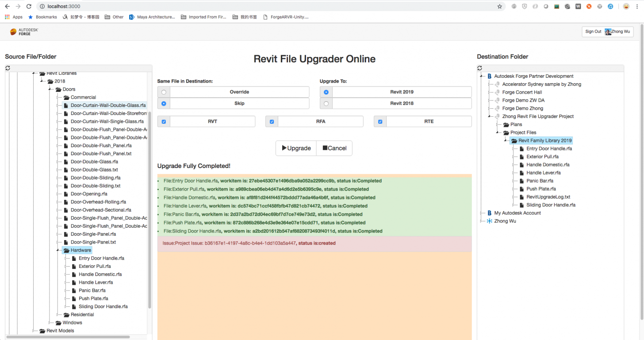Screen dimensions: 644x340
Task: Select the Revit 2019 radio button
Action: tap(326, 92)
